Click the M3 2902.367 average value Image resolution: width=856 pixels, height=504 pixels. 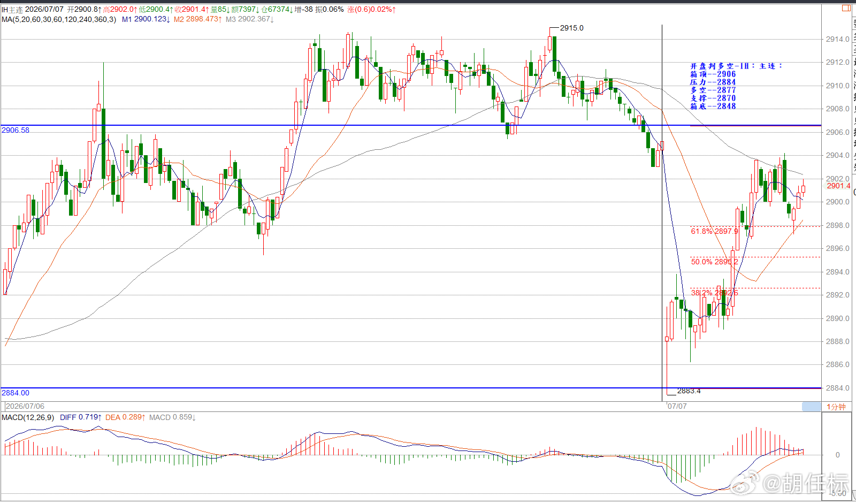[x=250, y=19]
